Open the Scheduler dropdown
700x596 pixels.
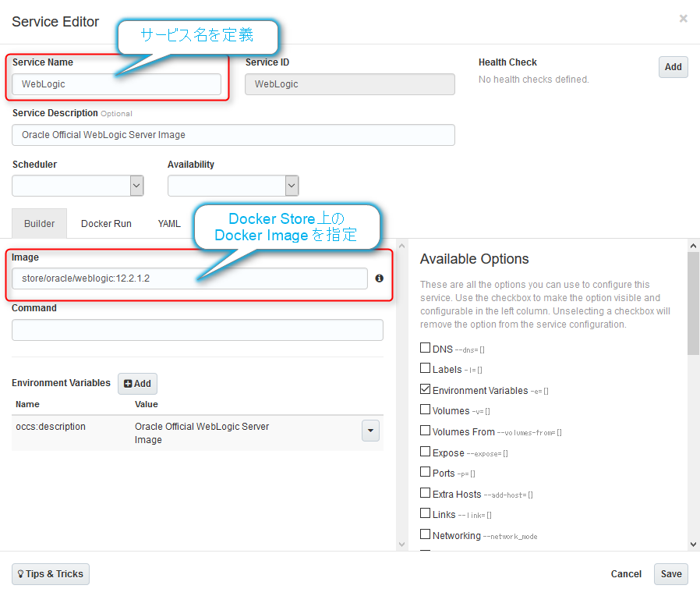pyautogui.click(x=78, y=186)
